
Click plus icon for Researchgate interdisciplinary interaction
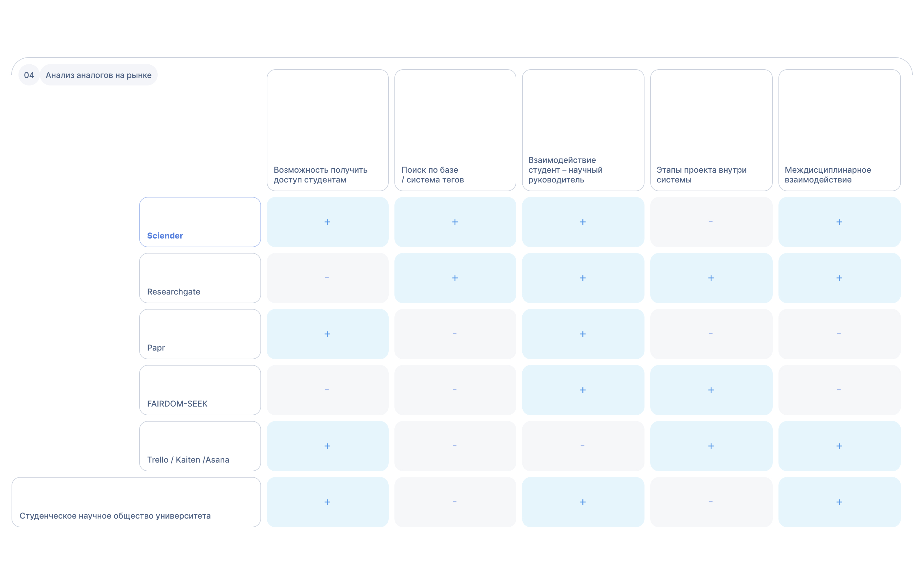point(839,278)
